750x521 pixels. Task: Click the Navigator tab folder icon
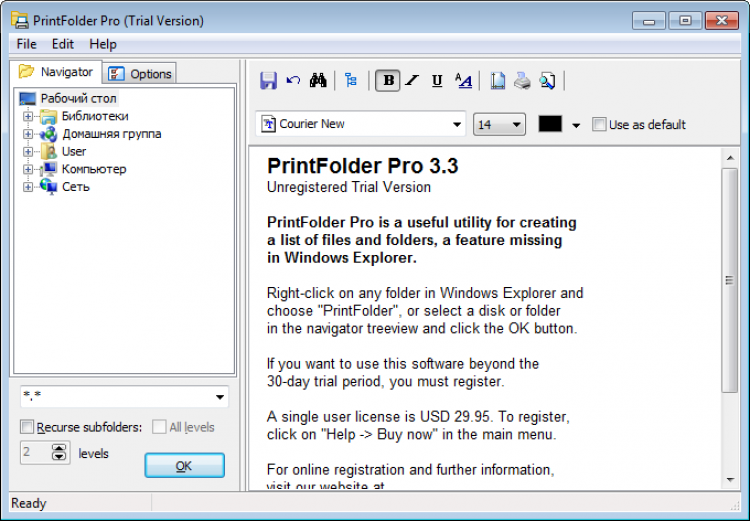pyautogui.click(x=26, y=71)
